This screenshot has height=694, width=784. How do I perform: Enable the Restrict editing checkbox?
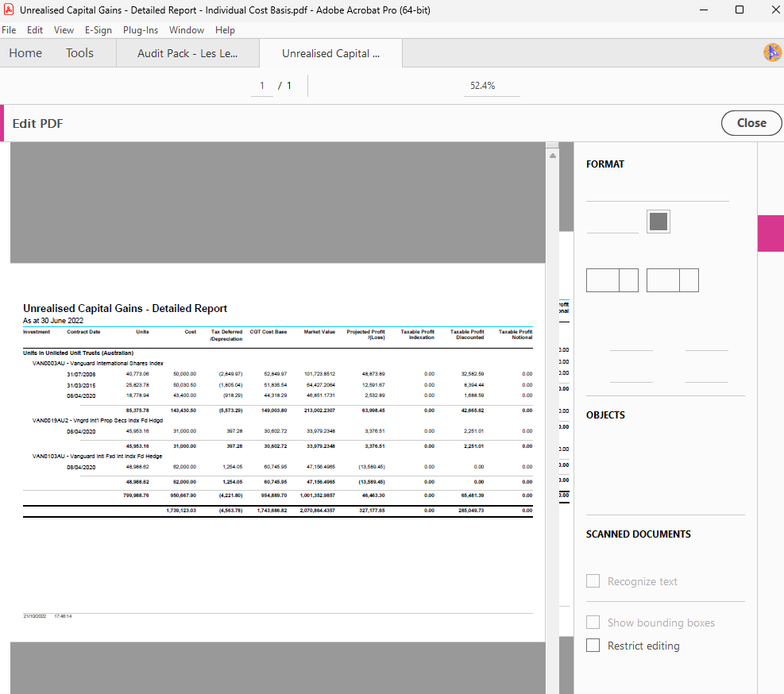pos(593,646)
